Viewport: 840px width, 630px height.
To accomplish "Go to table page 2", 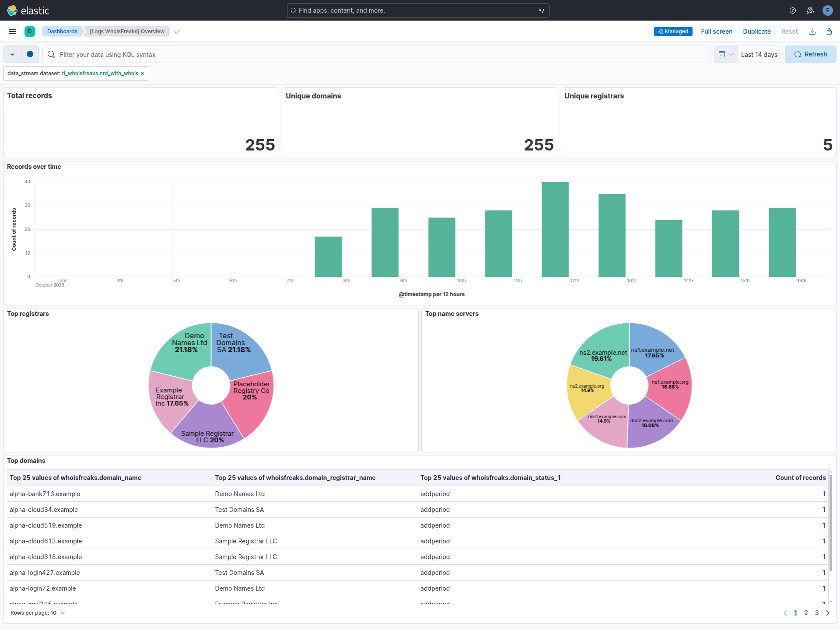I will point(806,613).
